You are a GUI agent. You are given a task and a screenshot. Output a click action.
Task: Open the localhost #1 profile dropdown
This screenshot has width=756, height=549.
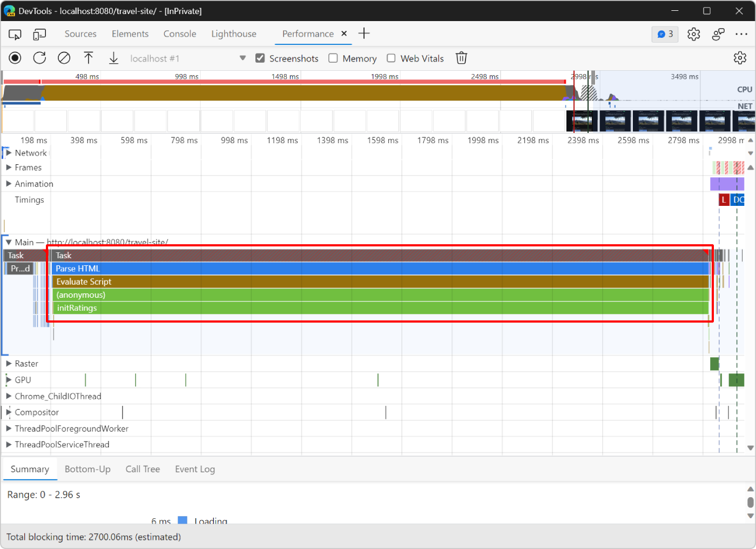pyautogui.click(x=242, y=58)
